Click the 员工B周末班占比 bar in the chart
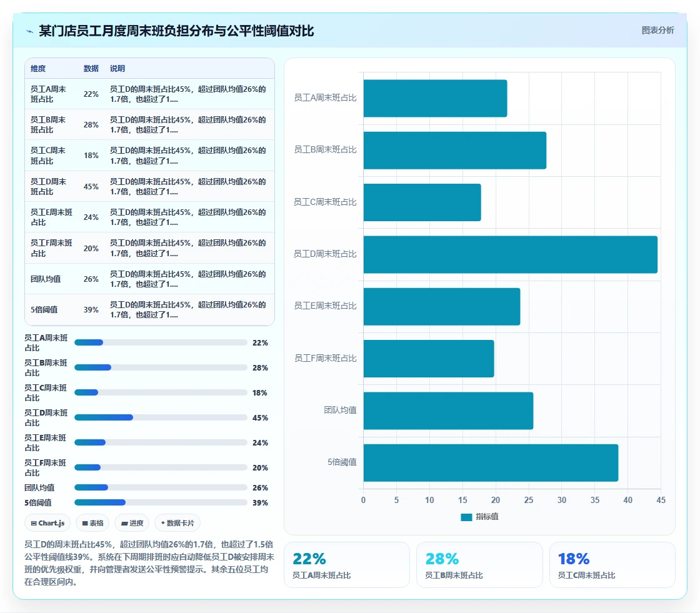 click(455, 151)
